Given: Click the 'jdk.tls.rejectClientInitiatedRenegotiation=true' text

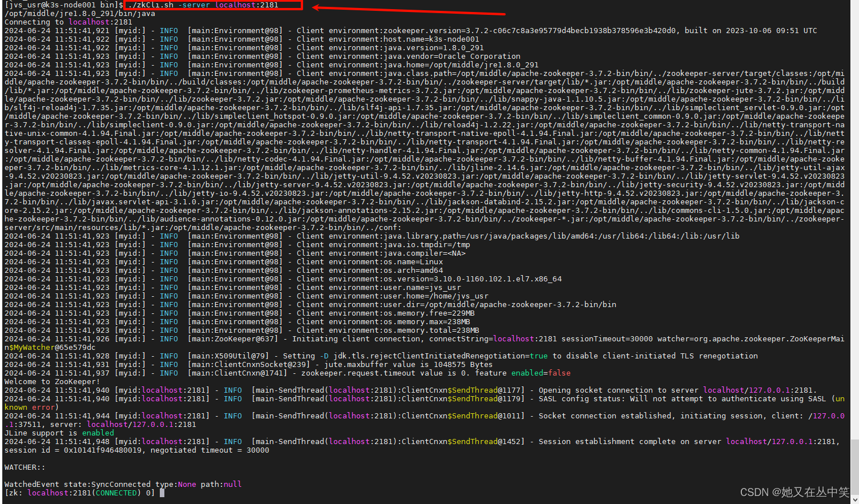Looking at the screenshot, I should [441, 356].
